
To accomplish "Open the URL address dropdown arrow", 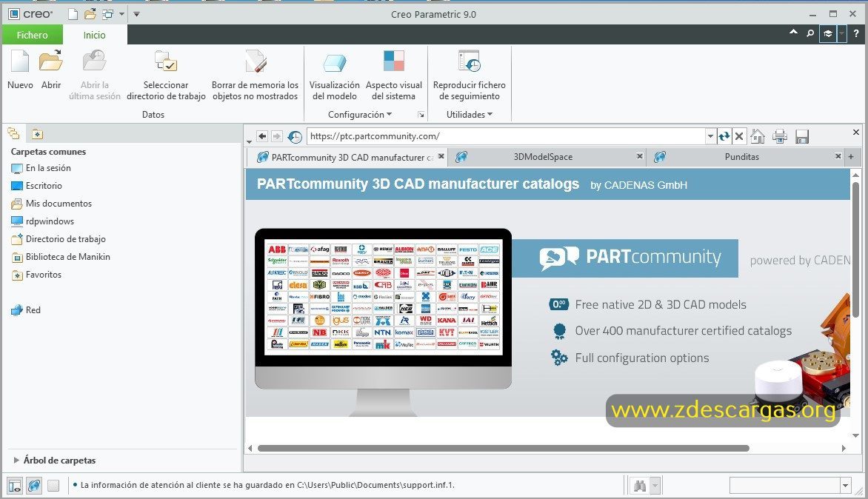I will pyautogui.click(x=711, y=136).
